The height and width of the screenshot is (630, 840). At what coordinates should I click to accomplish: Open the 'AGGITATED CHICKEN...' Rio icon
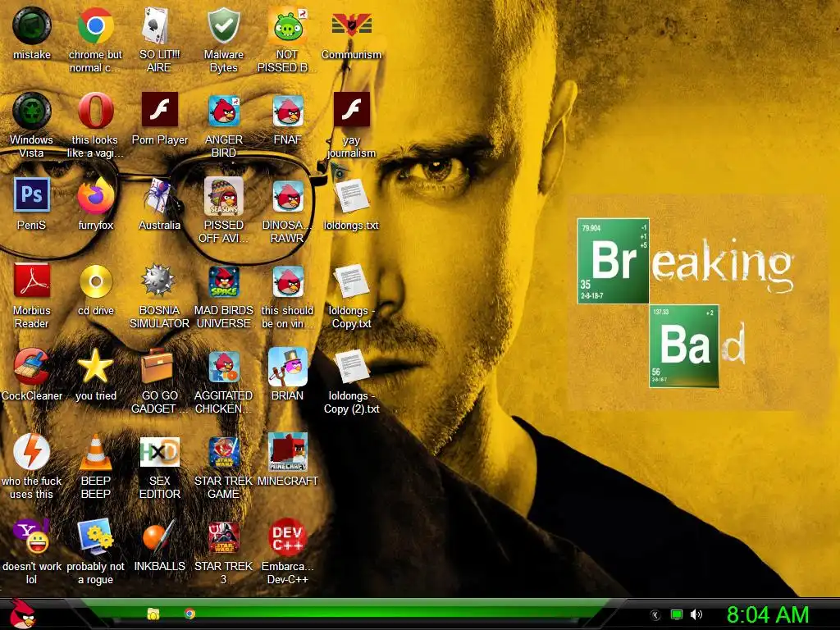click(x=223, y=367)
